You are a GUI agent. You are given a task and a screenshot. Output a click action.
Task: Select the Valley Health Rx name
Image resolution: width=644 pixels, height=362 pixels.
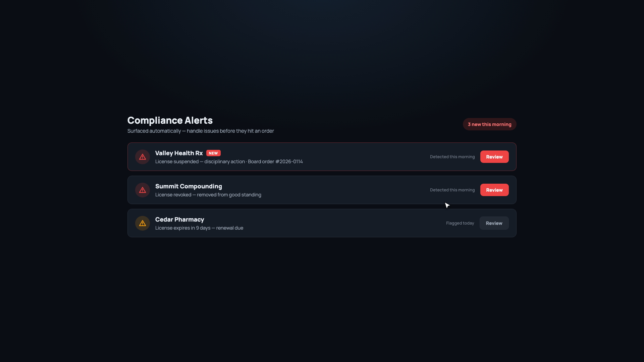(179, 153)
